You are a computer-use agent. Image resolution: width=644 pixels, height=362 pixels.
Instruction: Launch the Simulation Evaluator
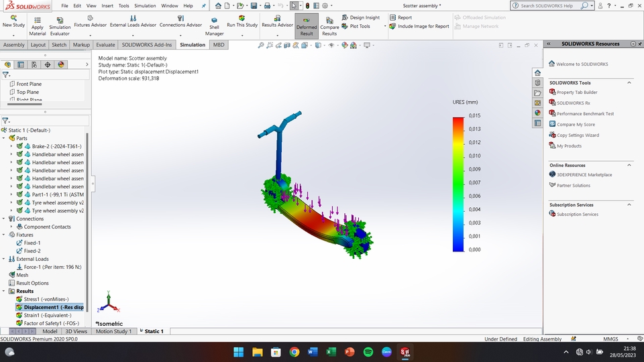coord(60,27)
